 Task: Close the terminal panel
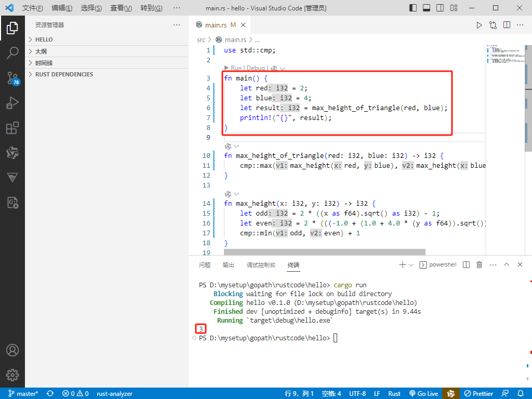coord(520,264)
